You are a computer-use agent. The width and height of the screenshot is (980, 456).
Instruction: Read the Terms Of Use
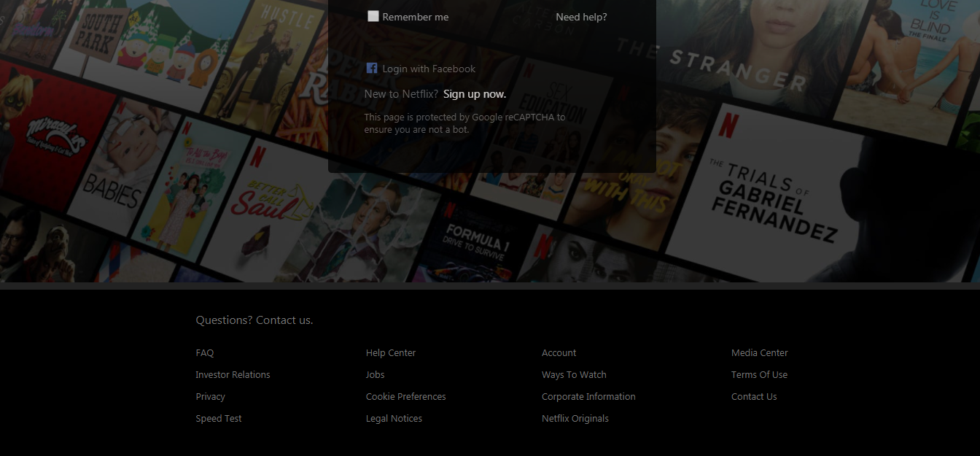click(759, 375)
